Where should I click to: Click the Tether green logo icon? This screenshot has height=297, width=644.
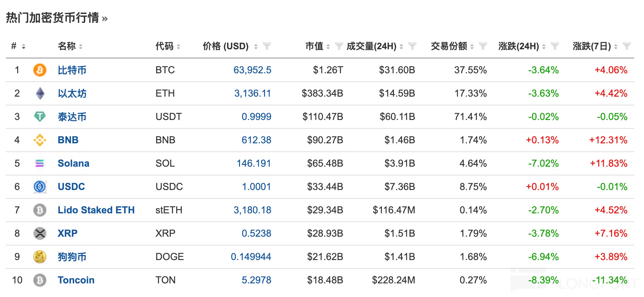click(40, 116)
